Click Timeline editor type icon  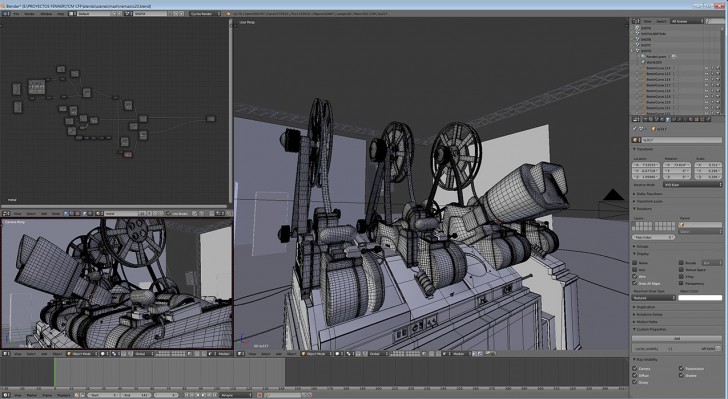[x=6, y=395]
